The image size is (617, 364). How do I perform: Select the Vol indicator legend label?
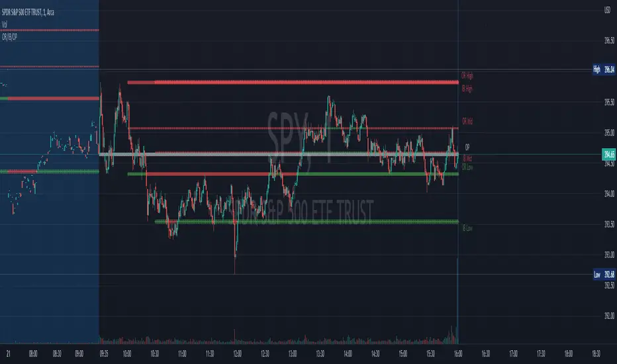(x=5, y=24)
